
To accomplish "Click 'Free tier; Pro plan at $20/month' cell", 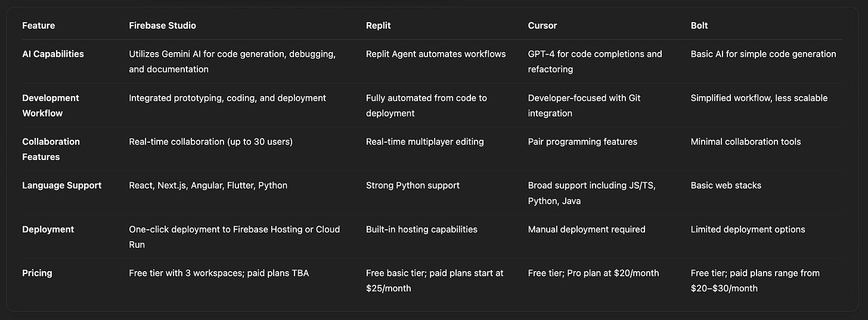I will point(594,273).
